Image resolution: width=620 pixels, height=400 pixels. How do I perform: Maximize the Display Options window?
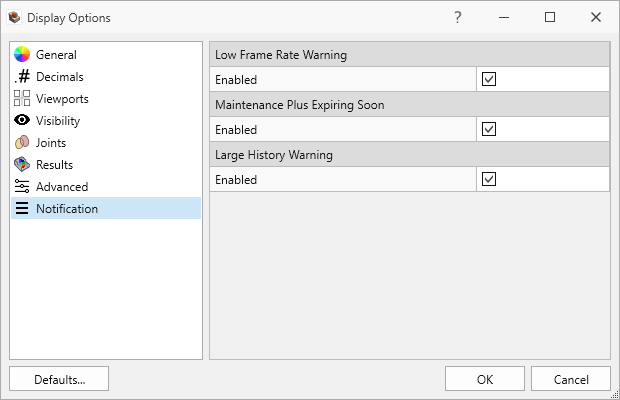pos(550,17)
